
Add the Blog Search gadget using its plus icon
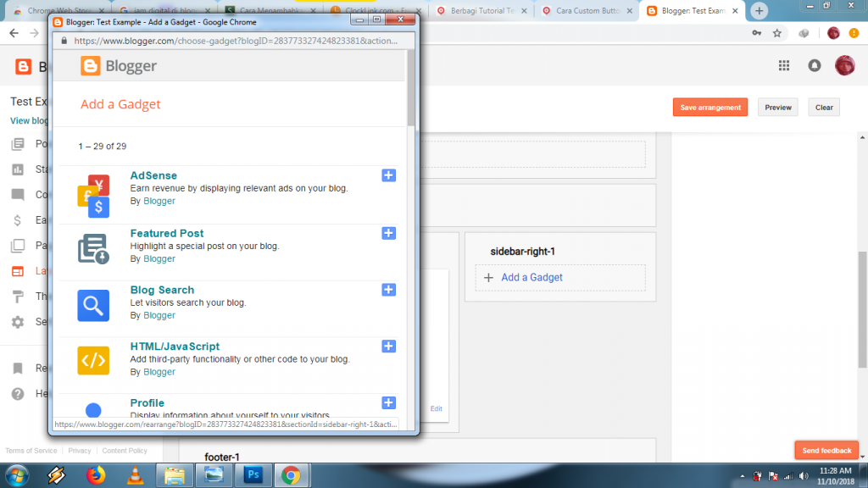click(x=388, y=290)
